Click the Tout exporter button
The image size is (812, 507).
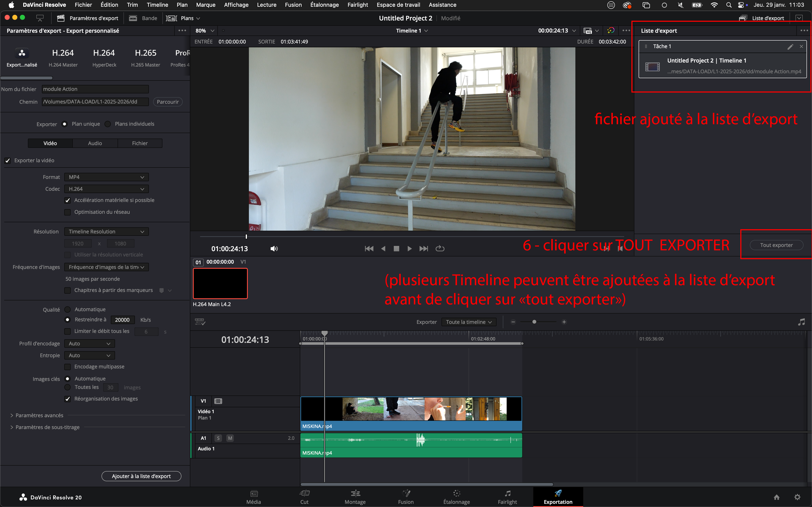point(776,245)
